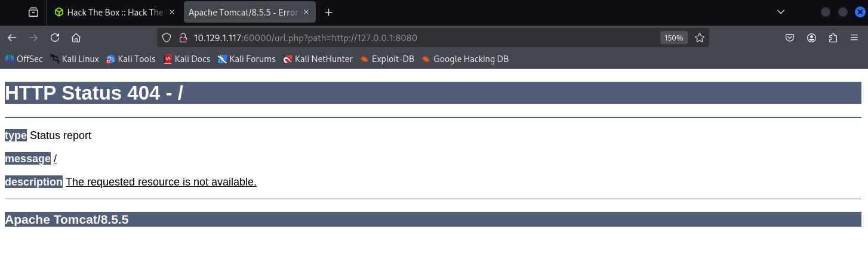The height and width of the screenshot is (278, 868).
Task: Open the Firefox account icon
Action: 811,38
